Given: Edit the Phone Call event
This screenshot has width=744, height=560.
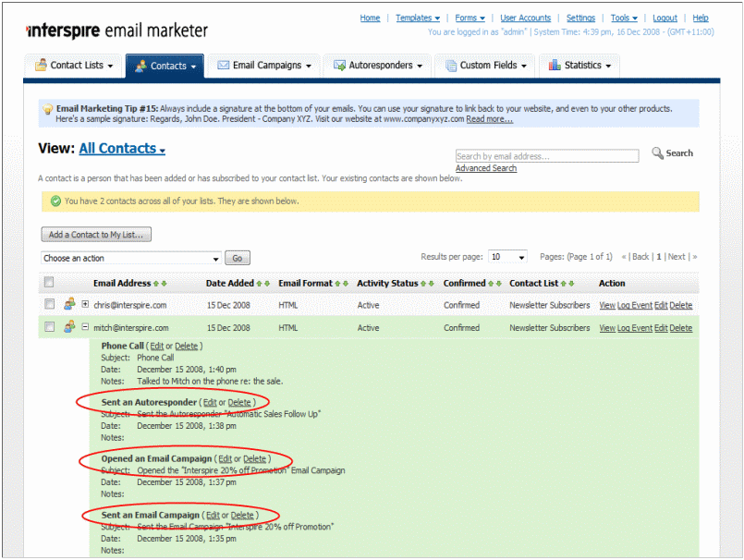Looking at the screenshot, I should pos(156,347).
